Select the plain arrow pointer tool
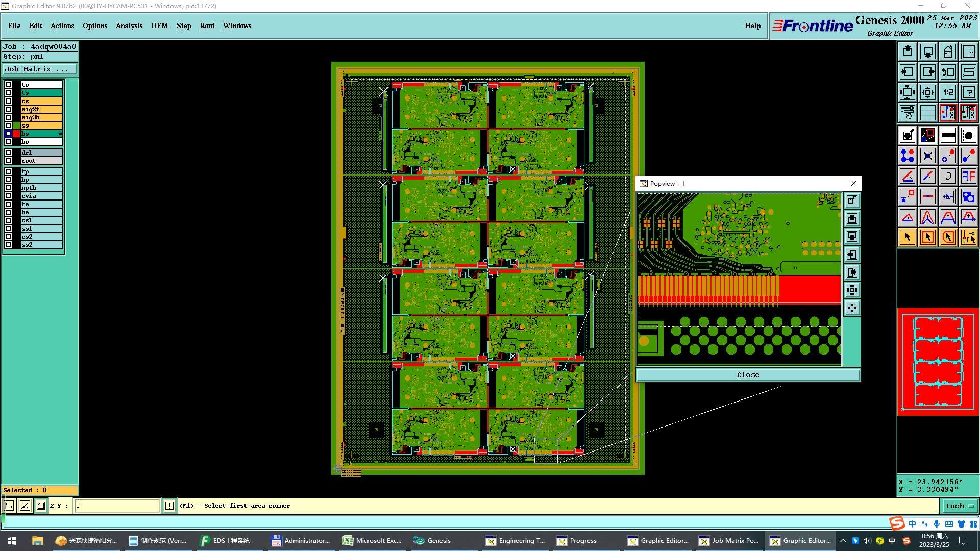 pos(908,237)
